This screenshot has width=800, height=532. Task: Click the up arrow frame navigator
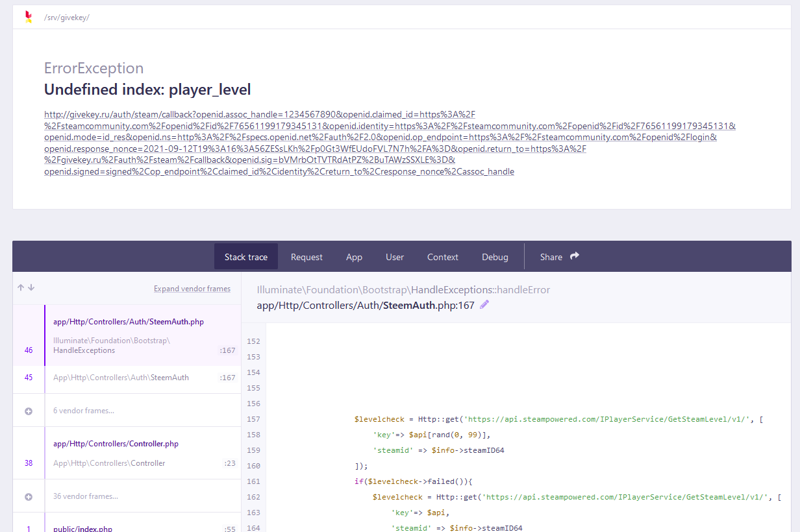click(21, 287)
